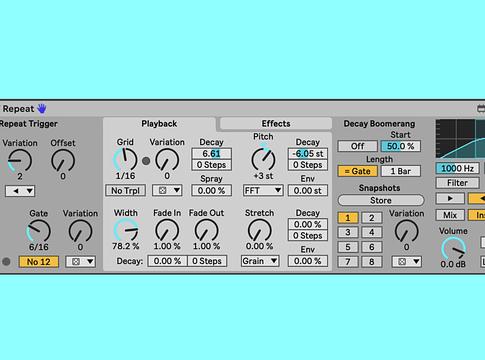Click the Mix button
The image size is (485, 360).
pos(450,215)
